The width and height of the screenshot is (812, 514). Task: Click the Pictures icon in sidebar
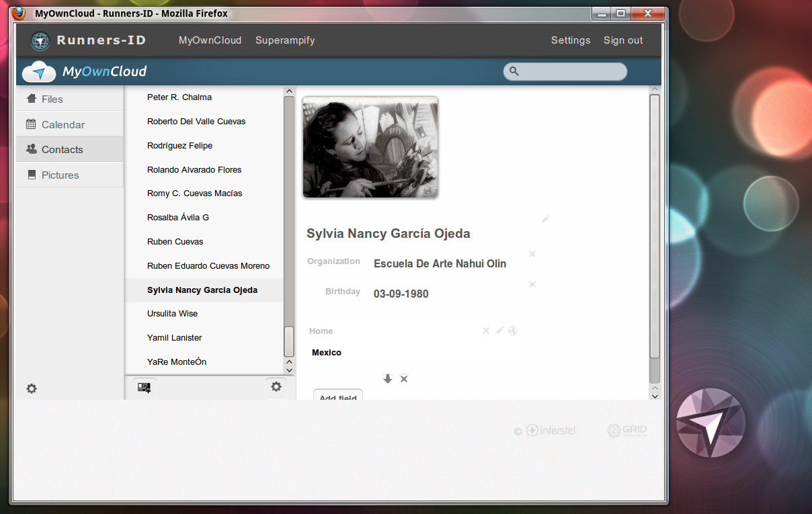[x=32, y=175]
